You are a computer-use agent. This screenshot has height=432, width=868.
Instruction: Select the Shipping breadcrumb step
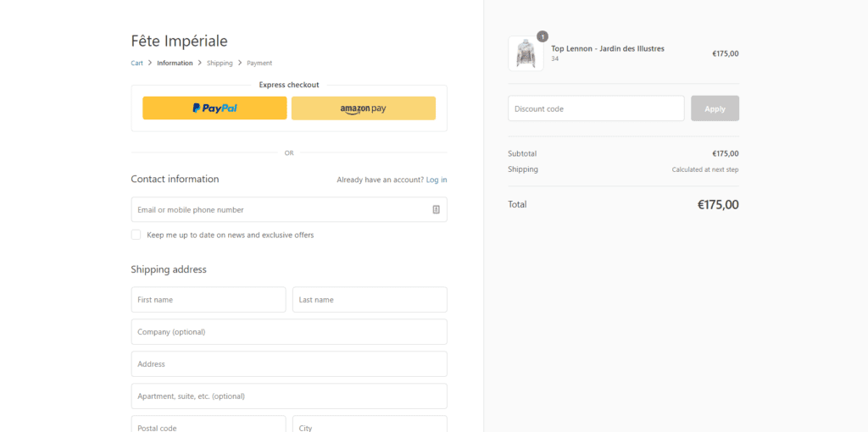220,63
